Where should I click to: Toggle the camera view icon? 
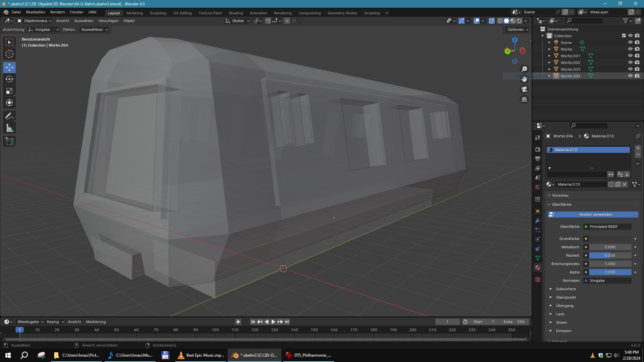[x=524, y=89]
